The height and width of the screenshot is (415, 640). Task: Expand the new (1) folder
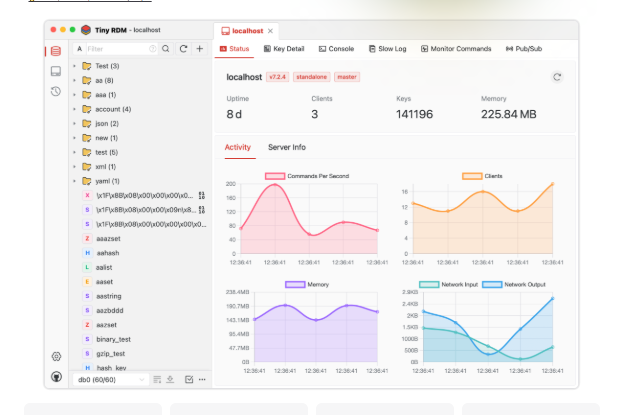pyautogui.click(x=75, y=138)
